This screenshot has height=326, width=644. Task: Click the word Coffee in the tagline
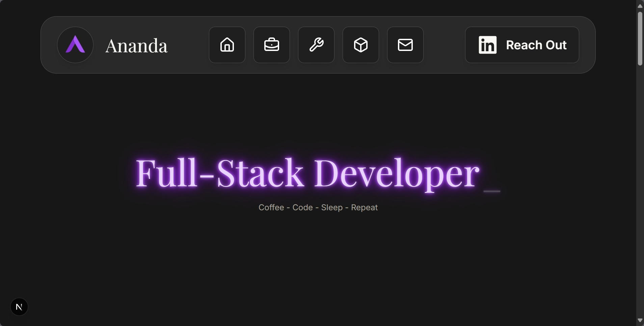(x=271, y=208)
